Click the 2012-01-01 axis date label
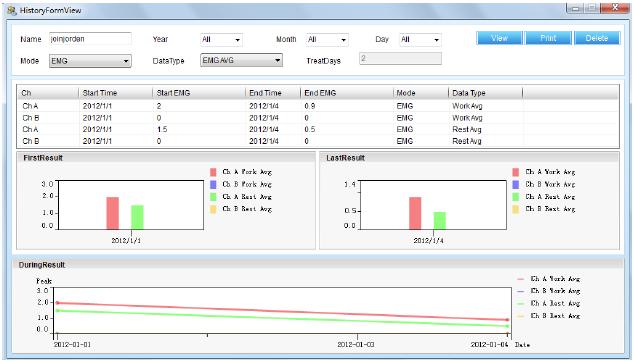This screenshot has width=634, height=362. point(73,345)
